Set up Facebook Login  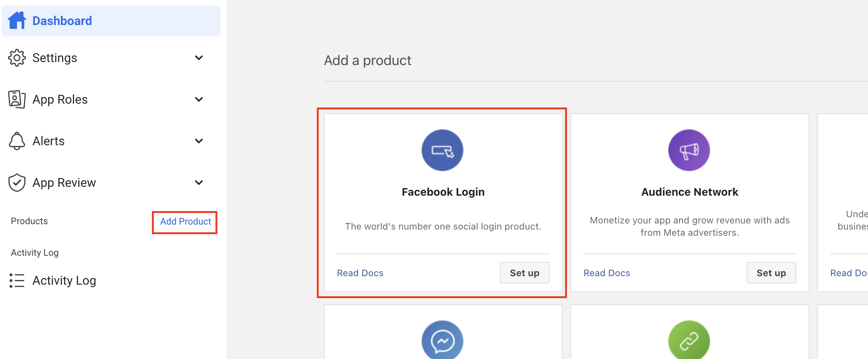coord(525,273)
